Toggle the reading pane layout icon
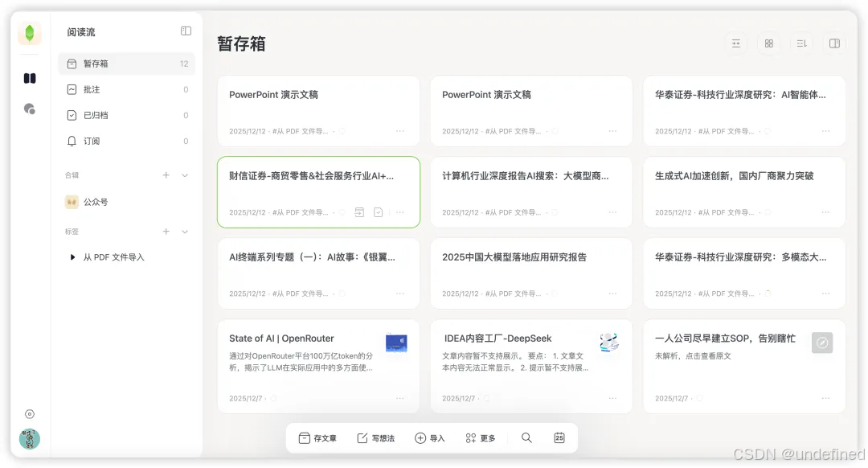 [x=834, y=43]
